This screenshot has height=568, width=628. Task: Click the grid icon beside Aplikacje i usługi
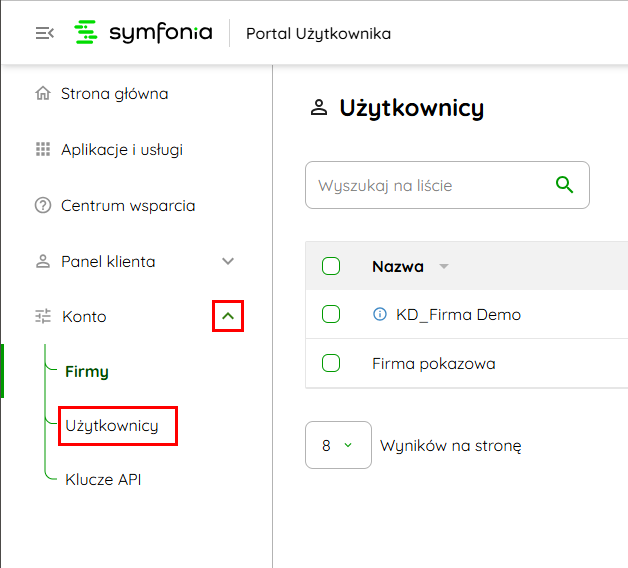tap(43, 149)
